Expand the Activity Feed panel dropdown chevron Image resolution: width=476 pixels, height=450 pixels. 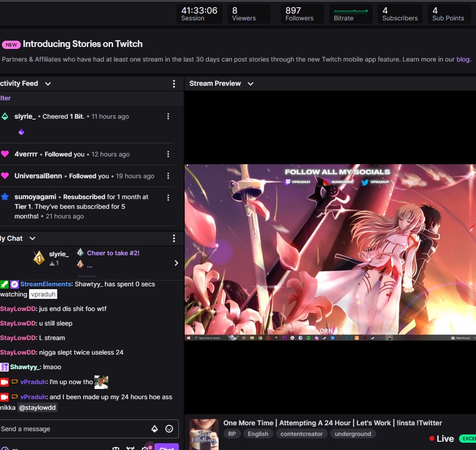[48, 84]
